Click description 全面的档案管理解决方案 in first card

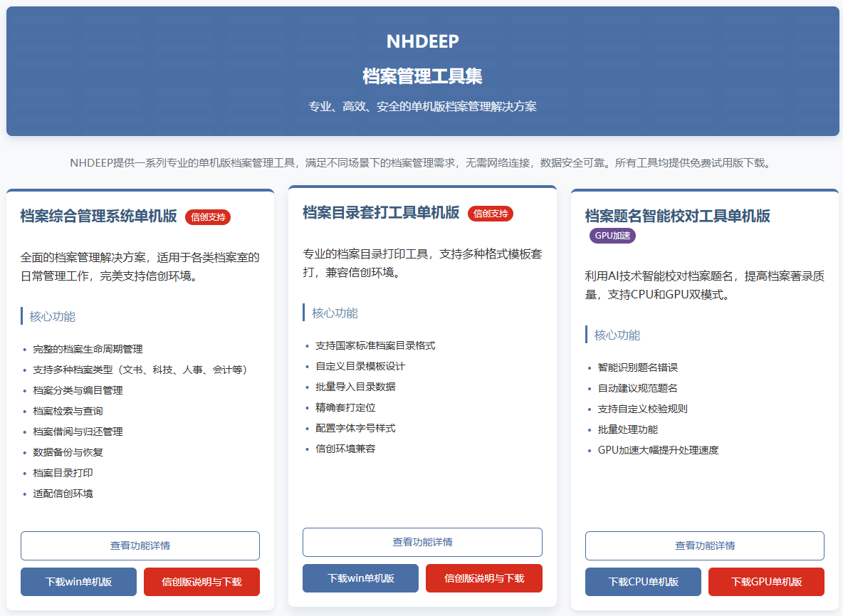[x=140, y=266]
